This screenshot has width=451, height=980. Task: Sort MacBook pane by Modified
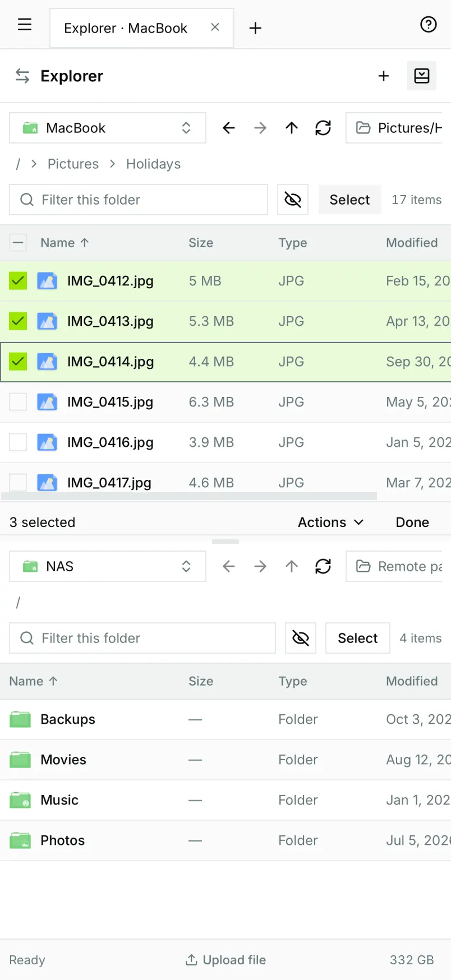(412, 243)
